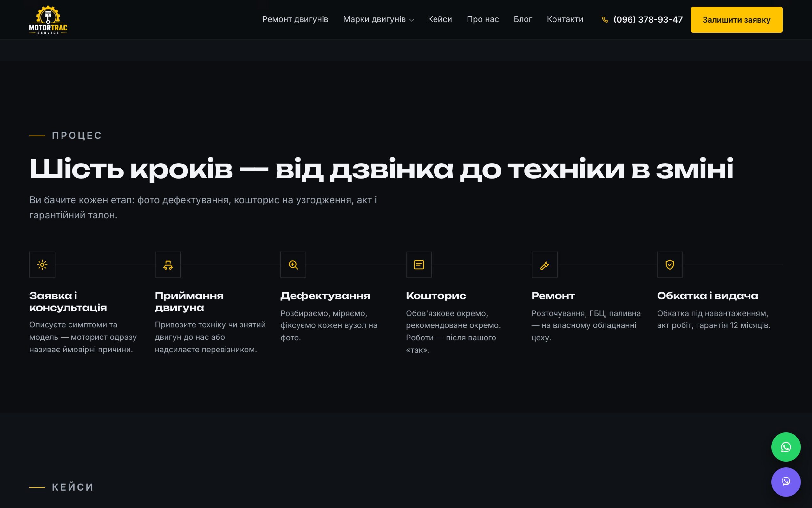The width and height of the screenshot is (812, 508).
Task: Open the Про нас page
Action: [x=483, y=19]
